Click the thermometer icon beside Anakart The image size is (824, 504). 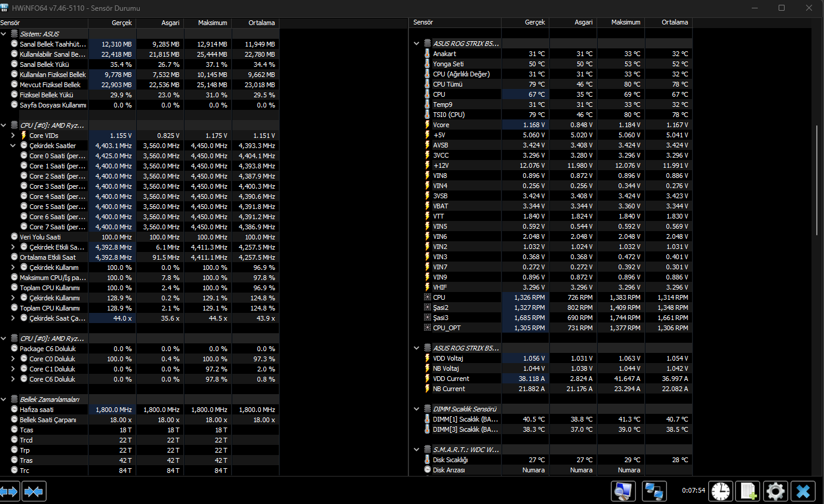[x=427, y=54]
